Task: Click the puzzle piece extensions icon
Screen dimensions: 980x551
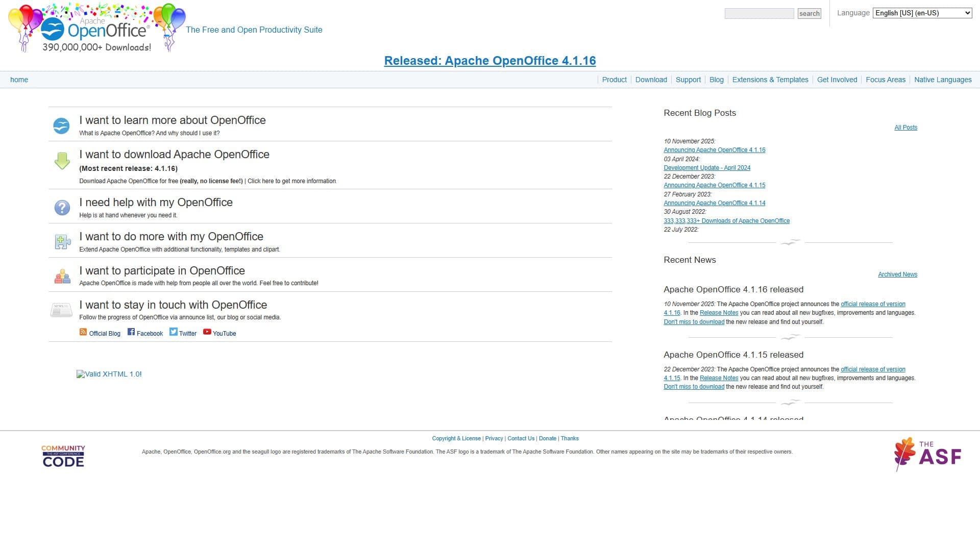Action: (x=62, y=242)
